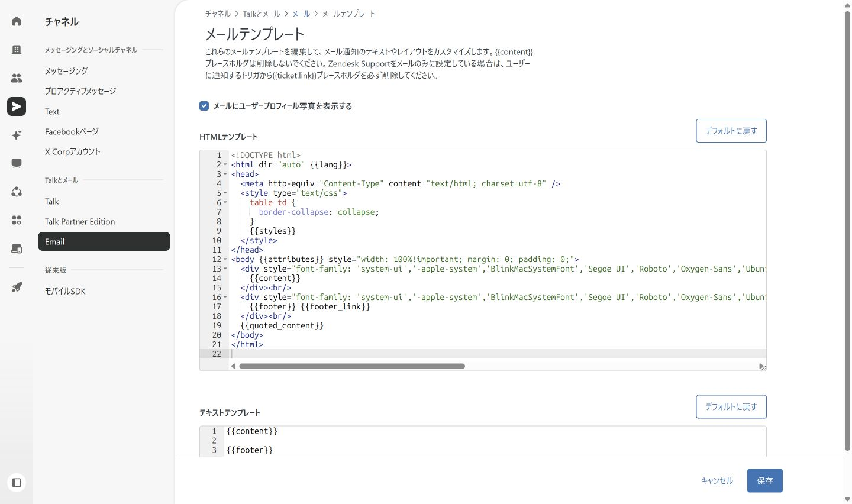Click the HTML editor horizontal scrollbar thumb

click(352, 366)
